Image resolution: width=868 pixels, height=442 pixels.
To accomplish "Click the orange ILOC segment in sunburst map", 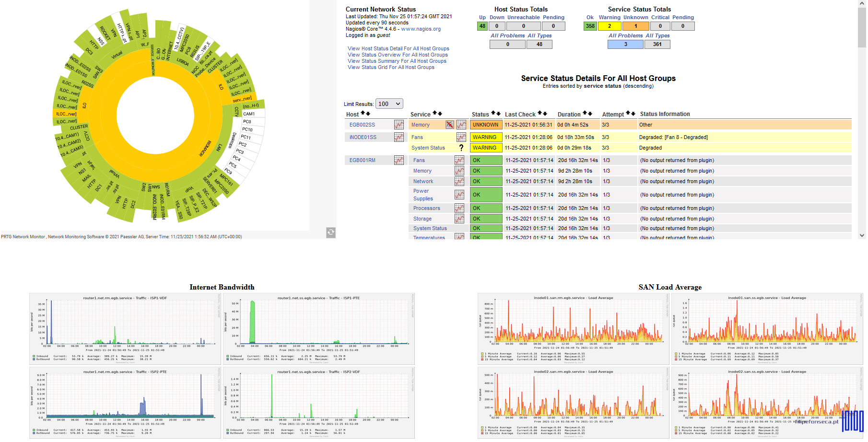I will pyautogui.click(x=66, y=114).
